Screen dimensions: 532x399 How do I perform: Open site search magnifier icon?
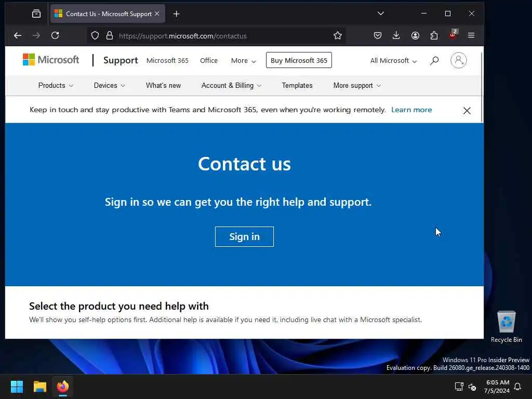click(x=434, y=61)
